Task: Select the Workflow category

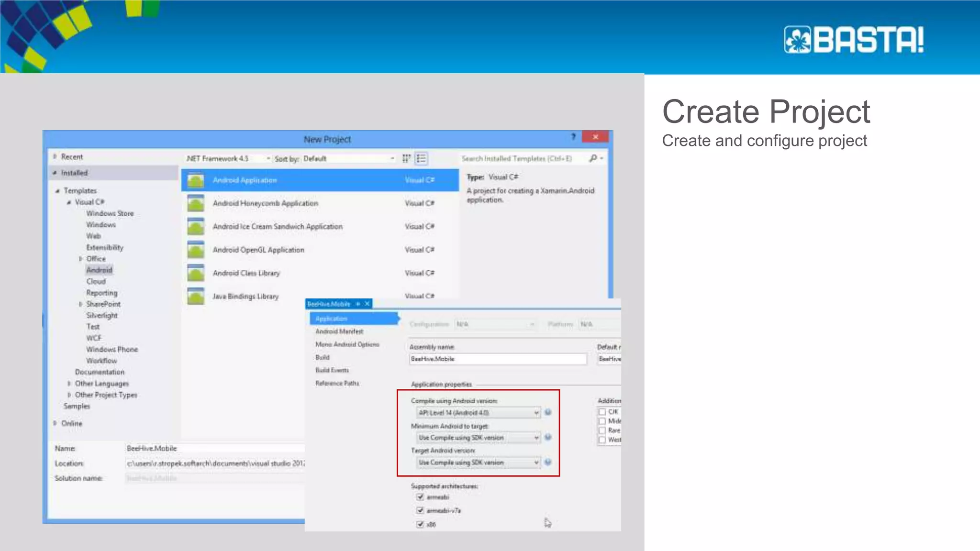Action: click(101, 361)
